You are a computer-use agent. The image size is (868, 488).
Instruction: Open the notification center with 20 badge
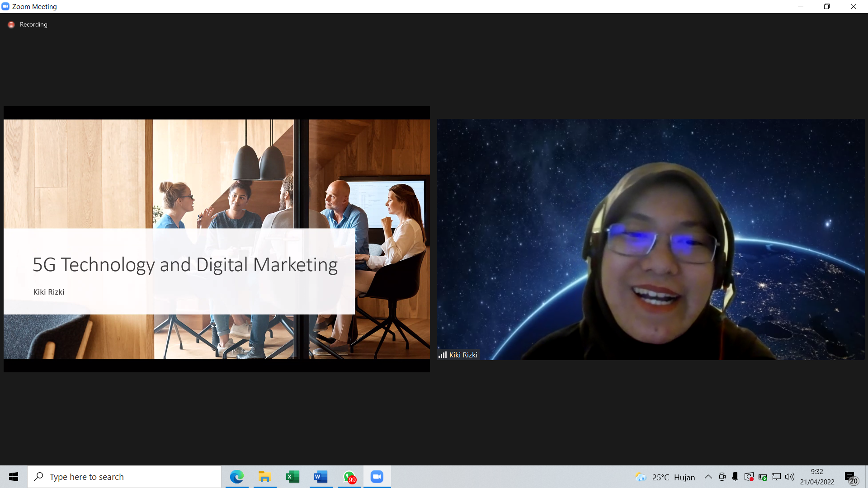click(x=850, y=477)
